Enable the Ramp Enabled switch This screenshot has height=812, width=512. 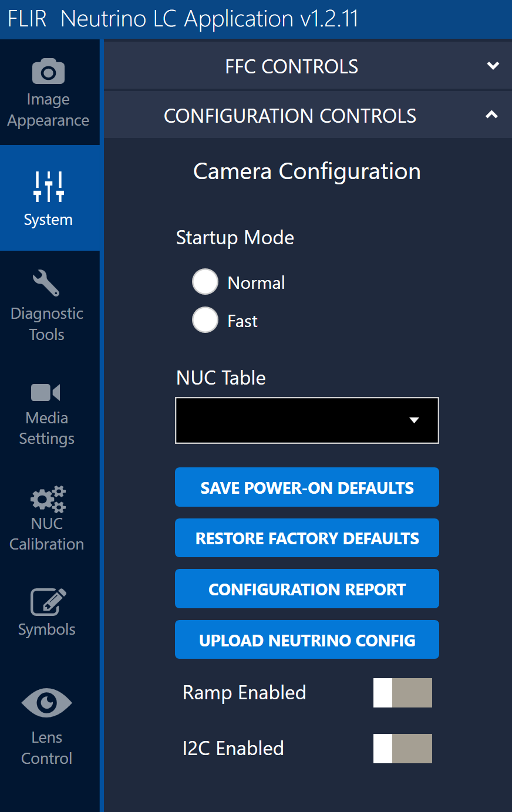click(x=403, y=693)
